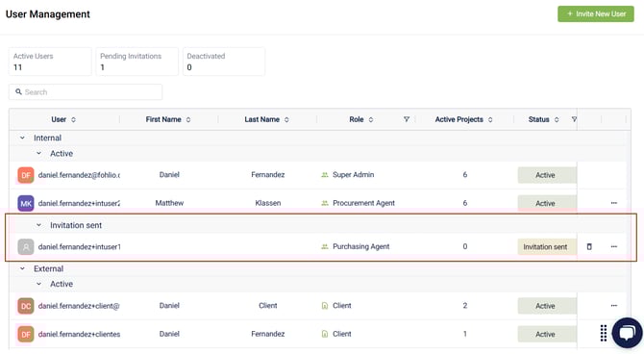Click the grid dots icon beside chat
644x354 pixels.
(603, 333)
